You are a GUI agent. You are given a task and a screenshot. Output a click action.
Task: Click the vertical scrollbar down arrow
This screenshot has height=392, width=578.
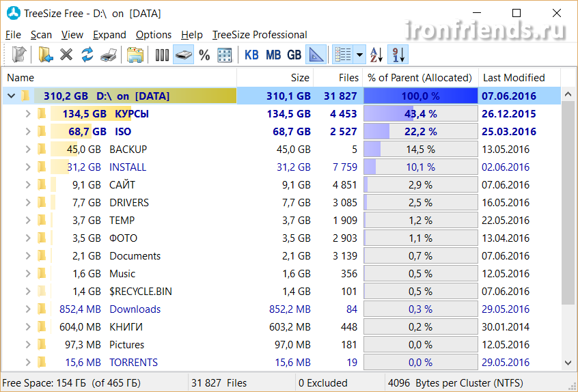pyautogui.click(x=568, y=363)
